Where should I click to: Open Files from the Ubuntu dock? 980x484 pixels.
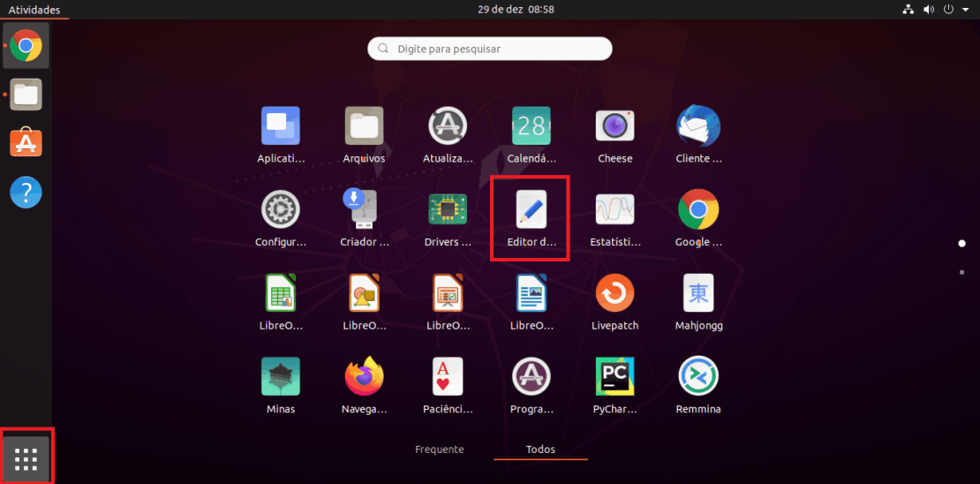pyautogui.click(x=26, y=95)
